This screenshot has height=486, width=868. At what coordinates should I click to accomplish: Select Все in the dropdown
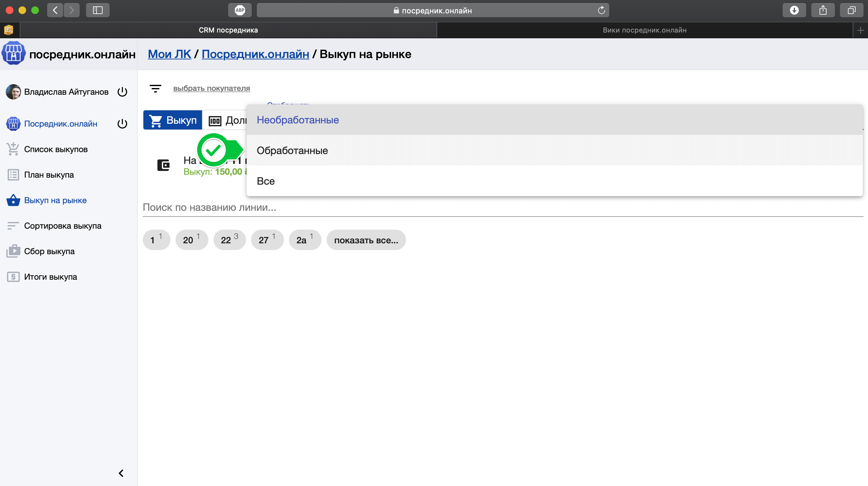pos(265,181)
